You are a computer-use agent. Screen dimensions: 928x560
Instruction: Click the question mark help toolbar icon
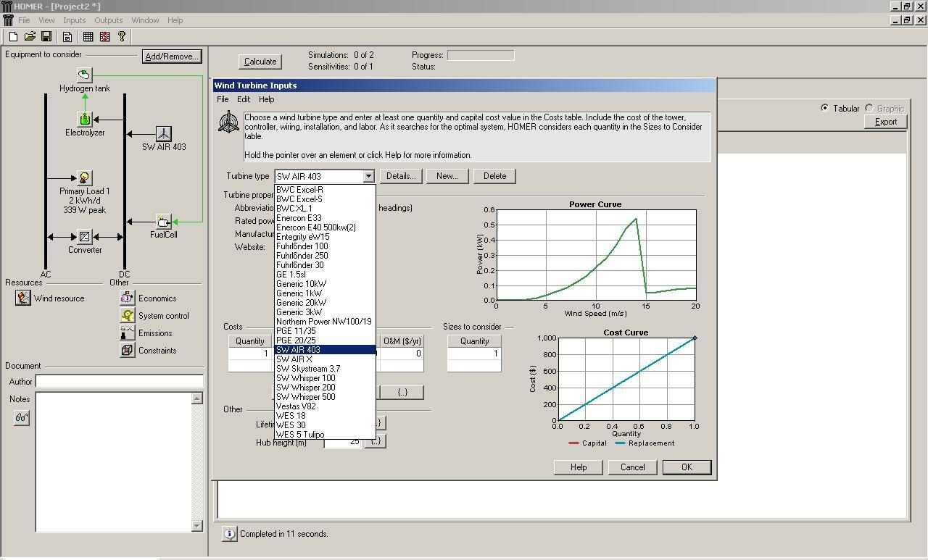[x=122, y=36]
